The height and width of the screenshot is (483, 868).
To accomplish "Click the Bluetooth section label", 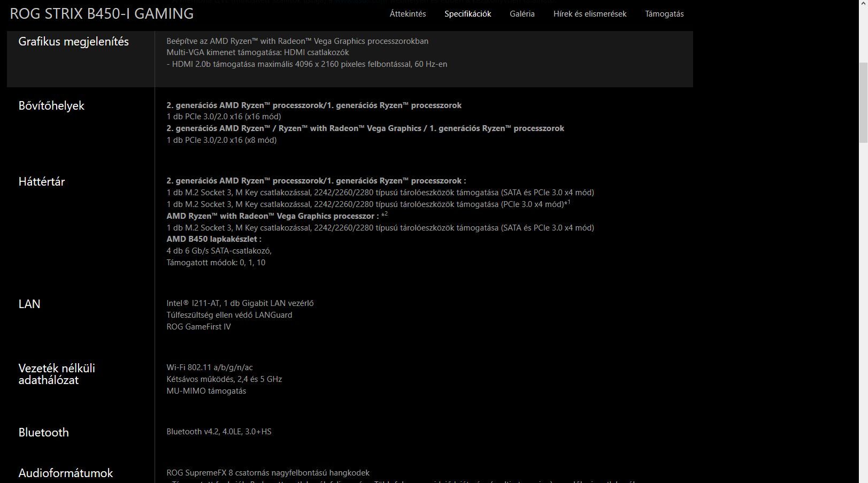I will [43, 432].
